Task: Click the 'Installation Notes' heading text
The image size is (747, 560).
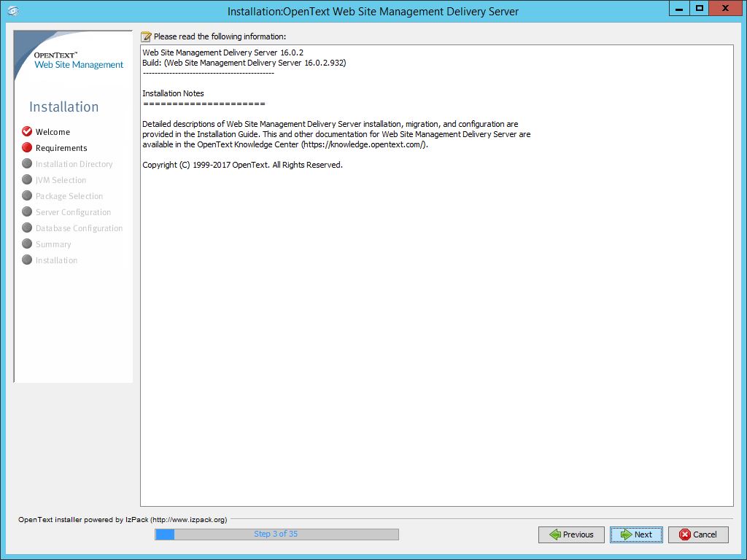Action: click(x=174, y=93)
